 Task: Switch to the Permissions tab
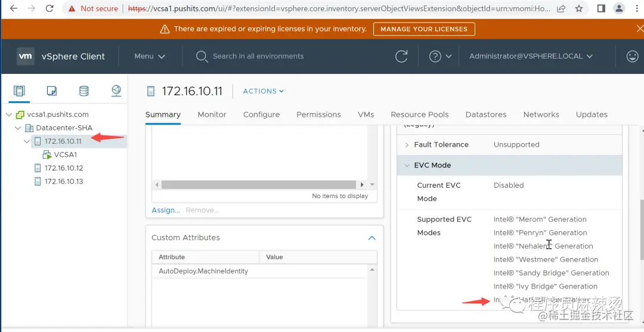(x=318, y=114)
